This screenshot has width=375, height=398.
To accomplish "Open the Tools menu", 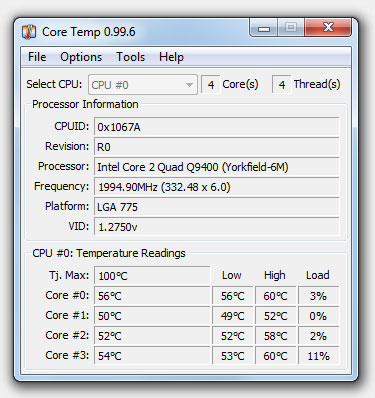I will [130, 57].
